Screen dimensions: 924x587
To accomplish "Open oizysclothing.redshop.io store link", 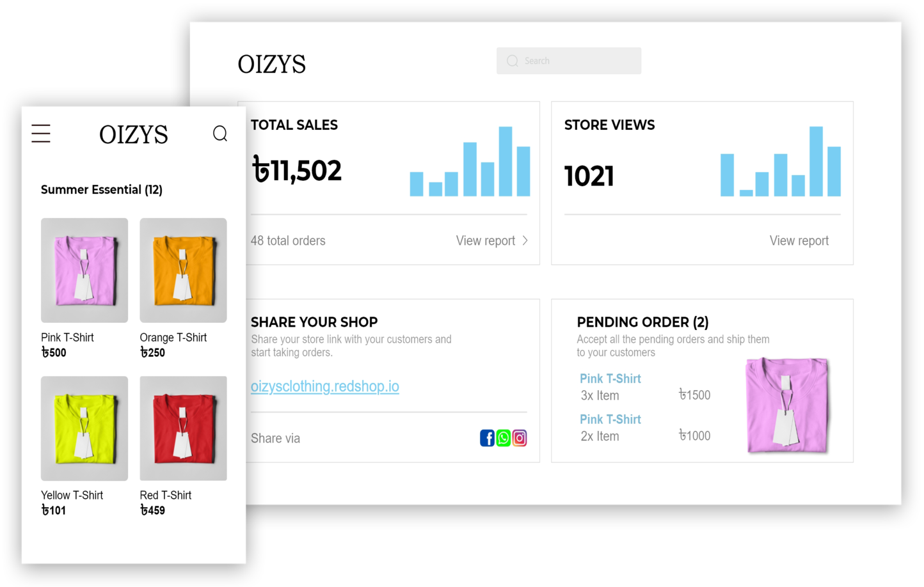I will (x=325, y=386).
